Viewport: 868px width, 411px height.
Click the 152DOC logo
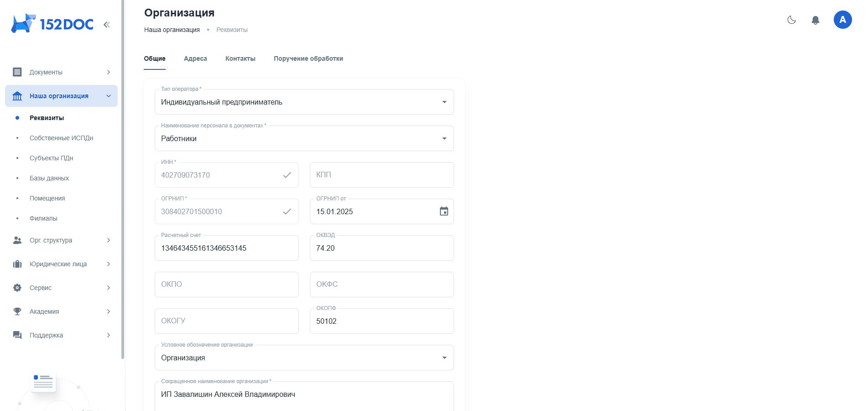(52, 24)
